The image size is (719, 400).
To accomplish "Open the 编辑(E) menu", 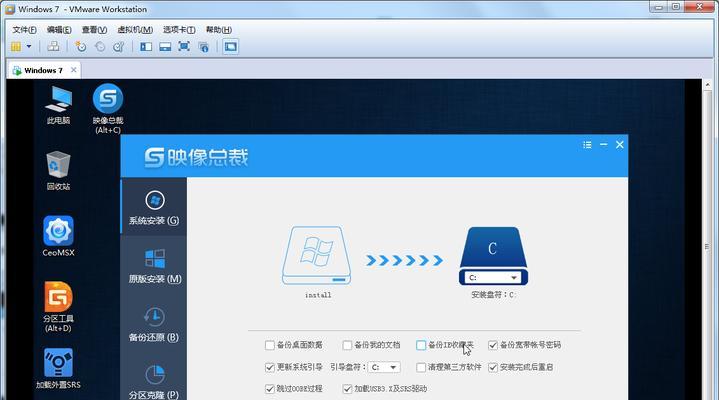I will click(x=59, y=30).
